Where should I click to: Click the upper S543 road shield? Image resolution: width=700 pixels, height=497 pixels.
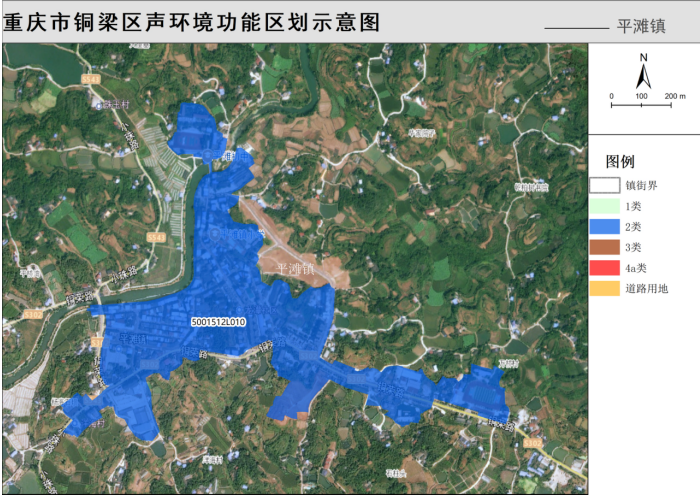click(91, 77)
